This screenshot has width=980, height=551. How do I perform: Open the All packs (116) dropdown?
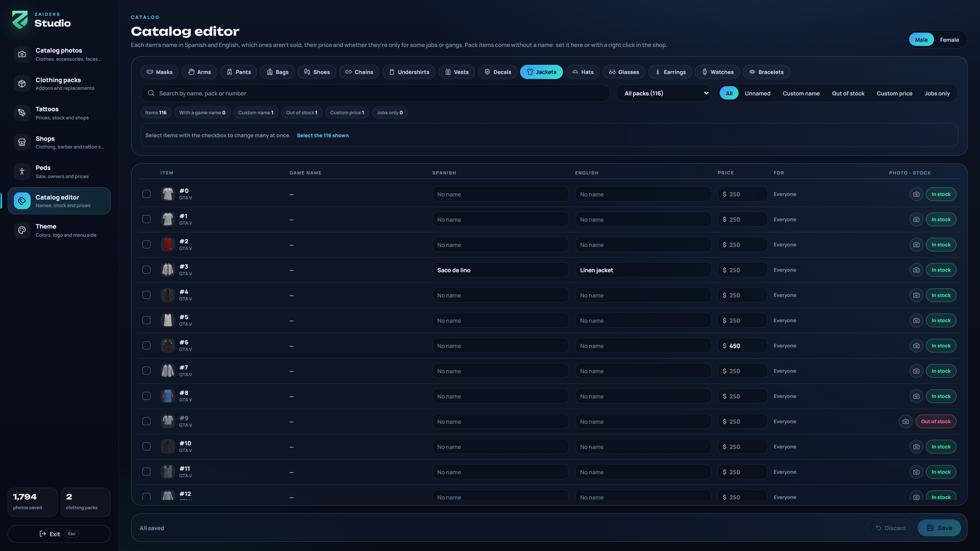click(x=665, y=93)
